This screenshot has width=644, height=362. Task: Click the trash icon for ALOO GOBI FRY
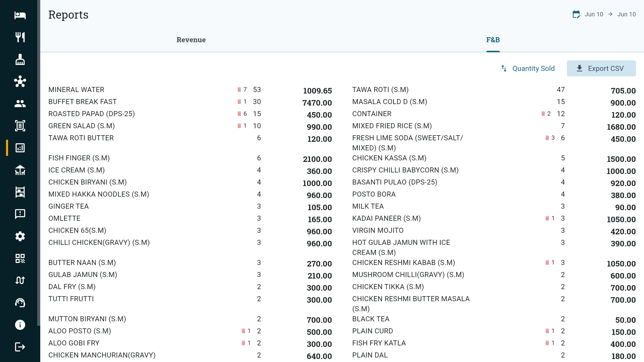[243, 343]
